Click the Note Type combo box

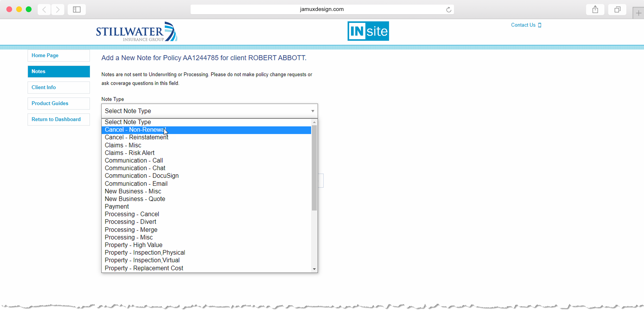coord(209,111)
